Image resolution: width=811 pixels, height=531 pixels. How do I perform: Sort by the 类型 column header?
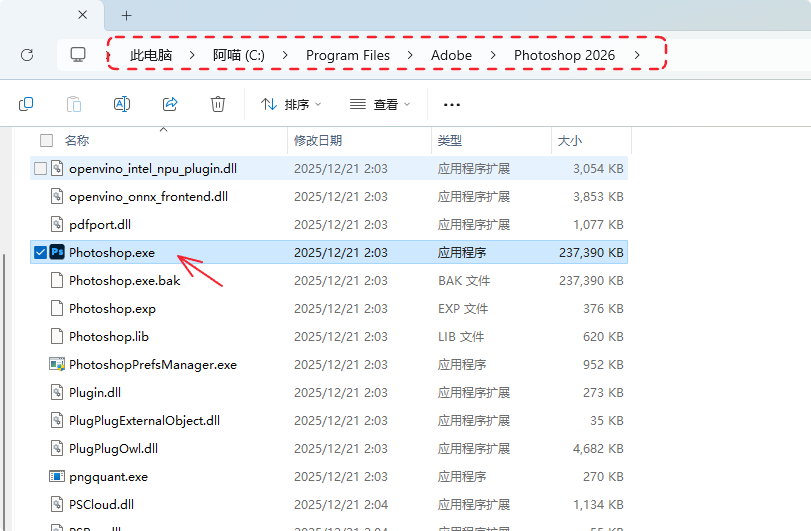(x=491, y=141)
